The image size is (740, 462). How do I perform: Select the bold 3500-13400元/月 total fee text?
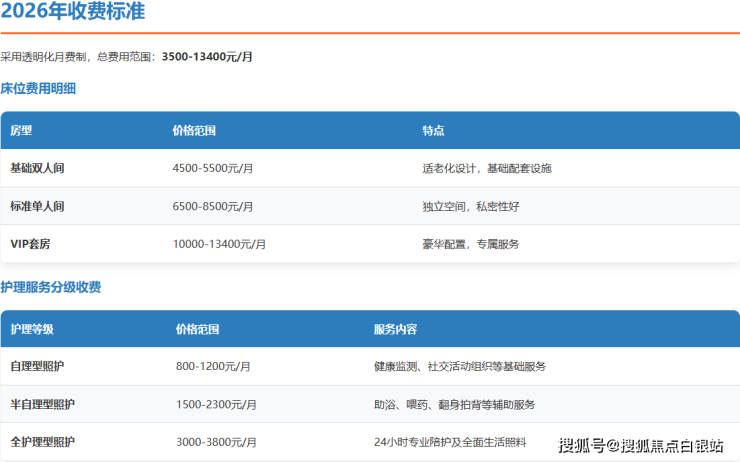207,57
